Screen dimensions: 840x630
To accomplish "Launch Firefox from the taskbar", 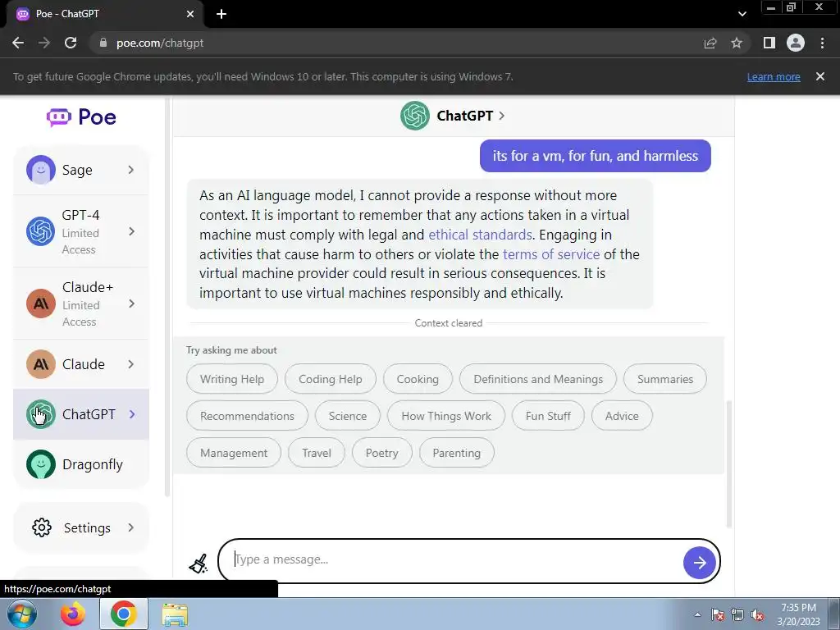I will 72,614.
